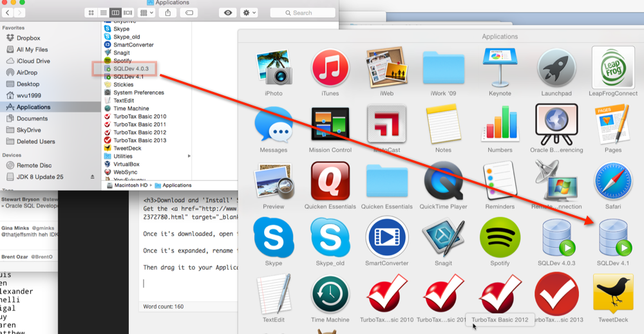Launch Spotify from Launchpad

click(x=500, y=237)
